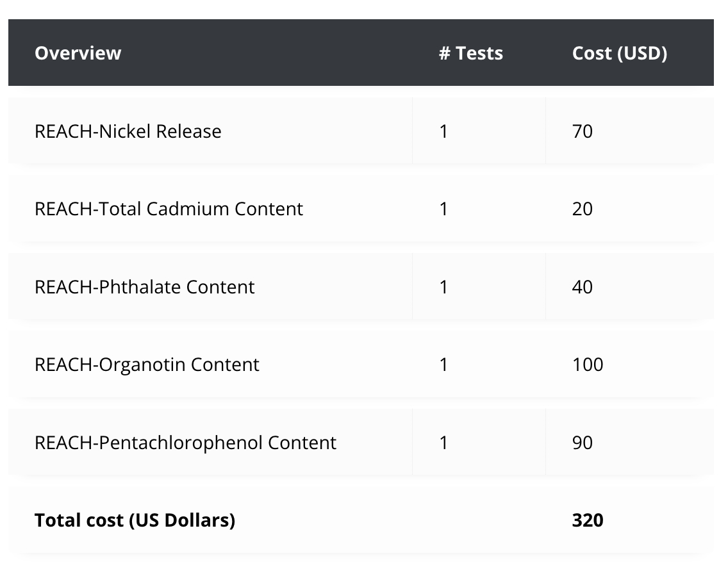Select the test count for Organotin Content
Screen dimensions: 728x567
[444, 365]
